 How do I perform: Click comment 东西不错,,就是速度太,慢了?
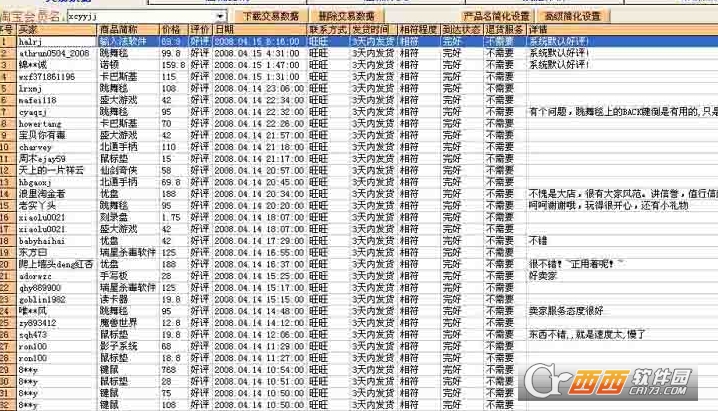click(587, 335)
